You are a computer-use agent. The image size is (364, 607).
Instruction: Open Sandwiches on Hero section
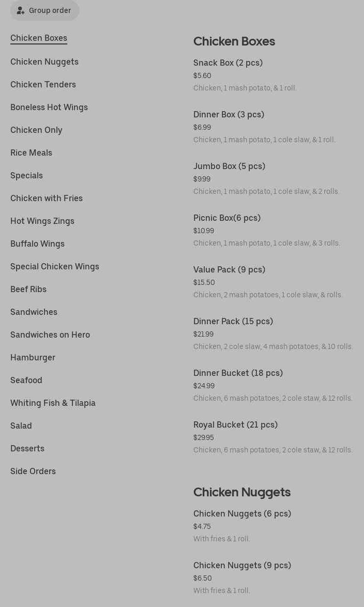[50, 335]
